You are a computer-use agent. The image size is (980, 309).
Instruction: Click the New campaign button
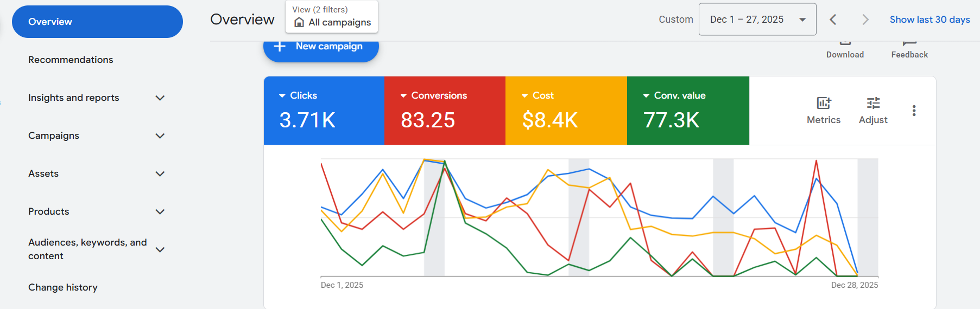tap(321, 48)
